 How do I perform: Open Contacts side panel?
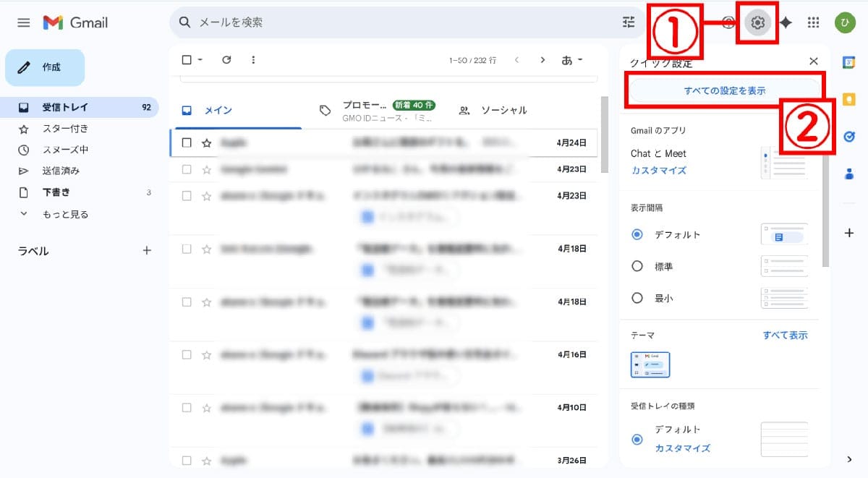pos(849,174)
